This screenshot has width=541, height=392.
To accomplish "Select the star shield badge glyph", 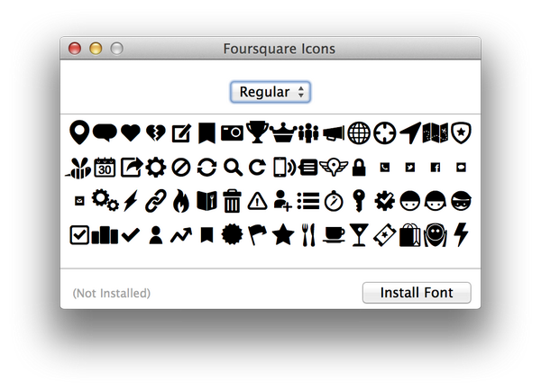I will point(461,132).
